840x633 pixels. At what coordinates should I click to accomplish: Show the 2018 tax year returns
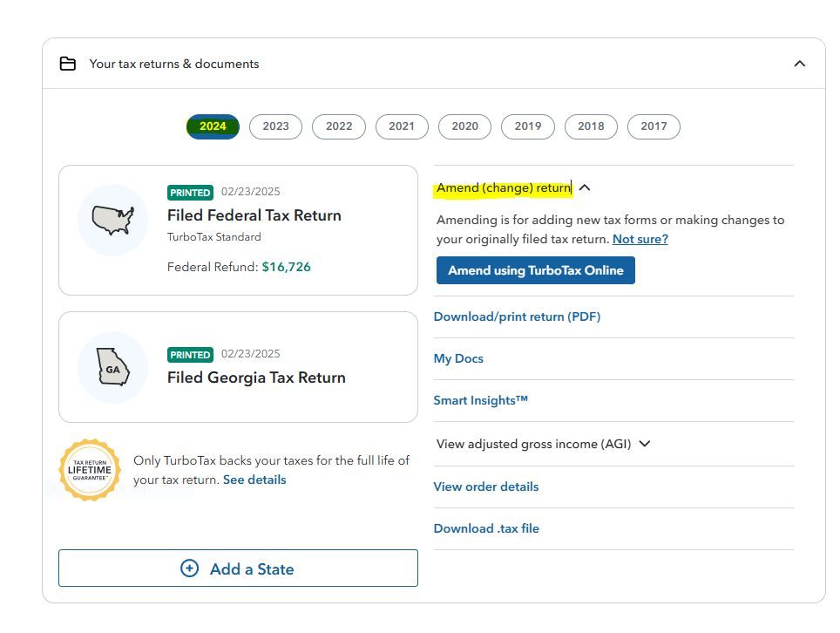click(591, 126)
